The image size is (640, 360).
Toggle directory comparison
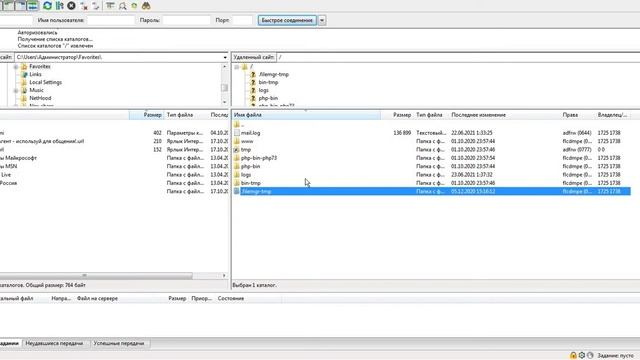tap(122, 6)
